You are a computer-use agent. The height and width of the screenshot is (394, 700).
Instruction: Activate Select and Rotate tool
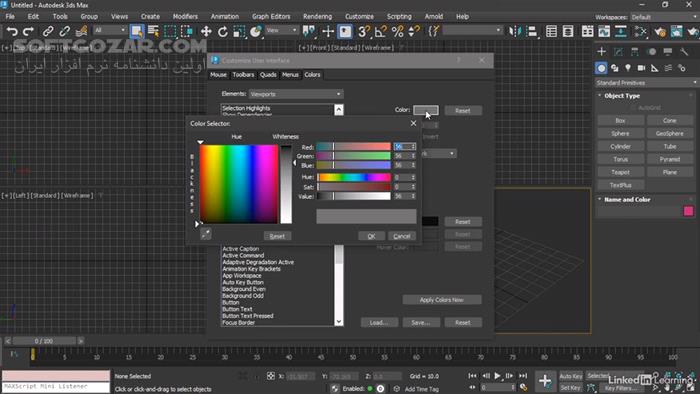(x=222, y=31)
